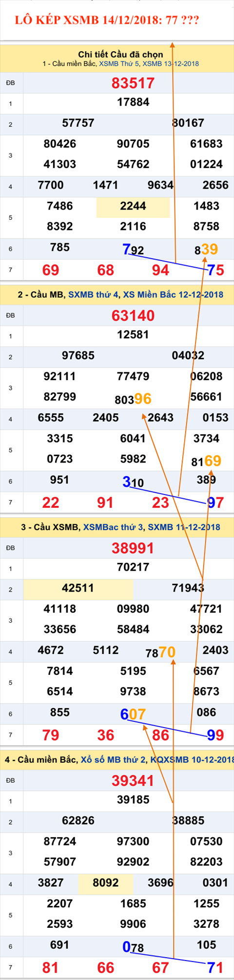234x980 pixels.
Task: Click the number 5195
Action: point(133,671)
